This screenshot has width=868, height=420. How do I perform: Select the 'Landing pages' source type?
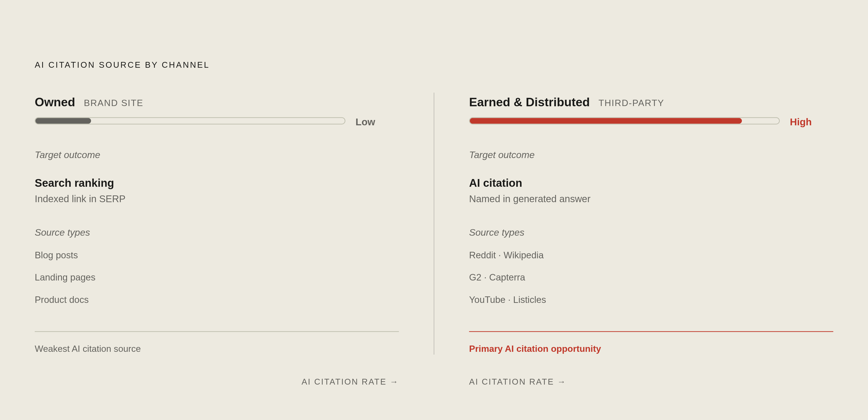tap(65, 278)
